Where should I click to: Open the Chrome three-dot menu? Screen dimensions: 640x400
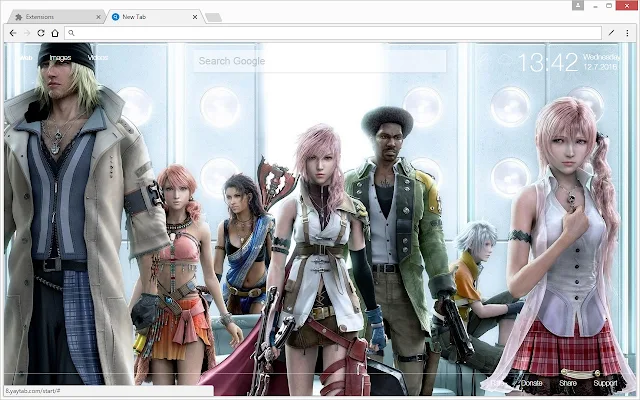627,33
